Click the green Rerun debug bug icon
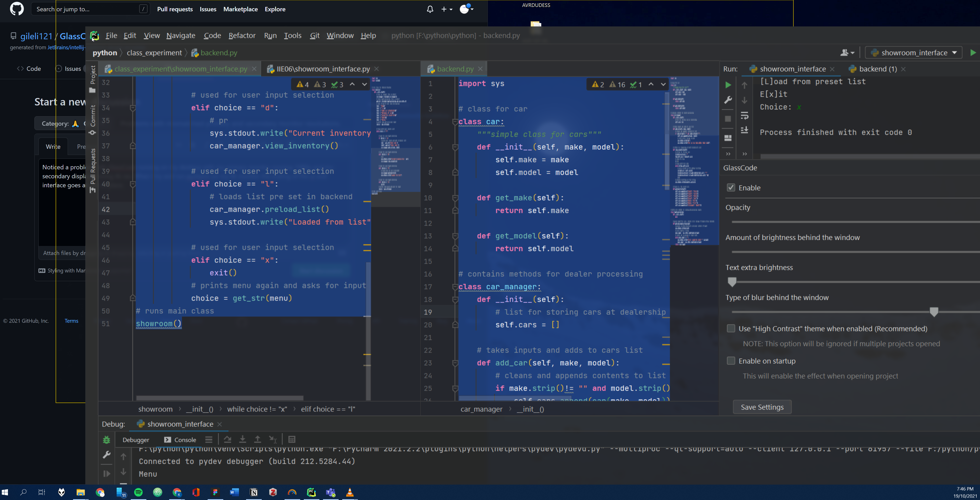Image resolution: width=980 pixels, height=500 pixels. click(107, 440)
